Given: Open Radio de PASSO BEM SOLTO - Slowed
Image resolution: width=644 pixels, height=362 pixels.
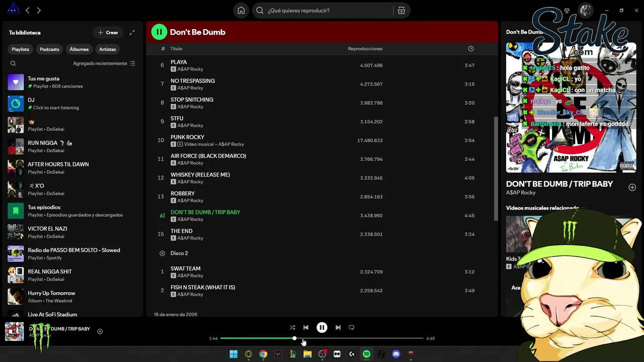Looking at the screenshot, I should (x=72, y=254).
